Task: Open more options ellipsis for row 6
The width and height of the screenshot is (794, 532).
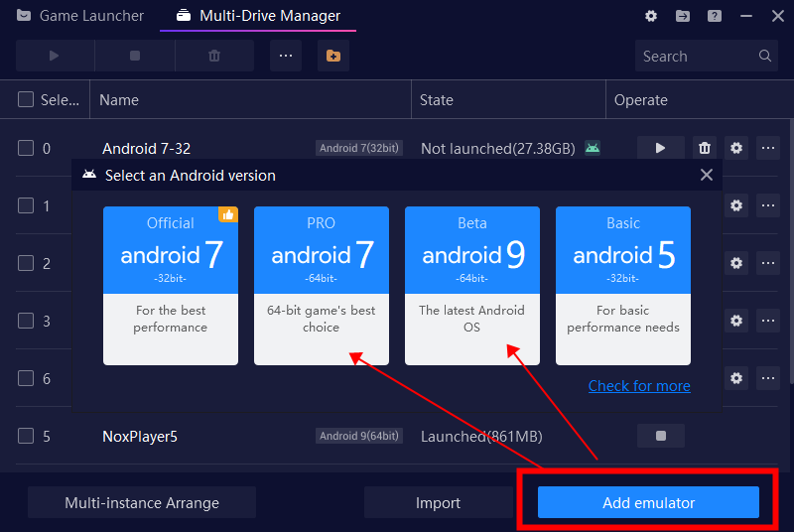Action: [x=768, y=378]
